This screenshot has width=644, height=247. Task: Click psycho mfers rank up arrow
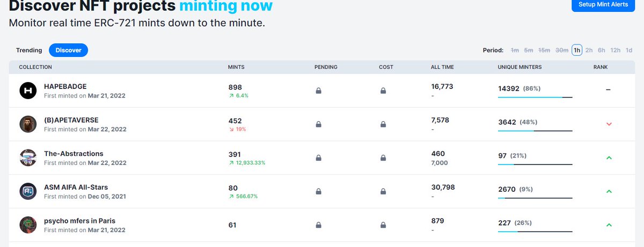click(x=609, y=225)
